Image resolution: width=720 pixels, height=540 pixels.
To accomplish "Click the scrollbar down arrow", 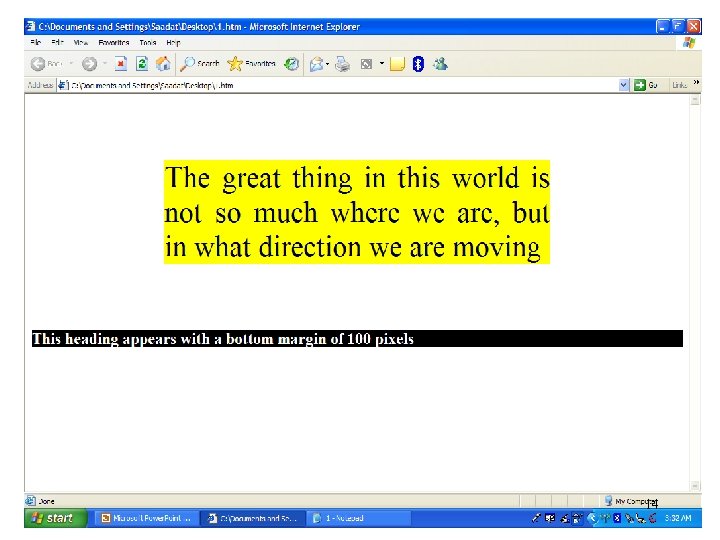I will [x=695, y=486].
